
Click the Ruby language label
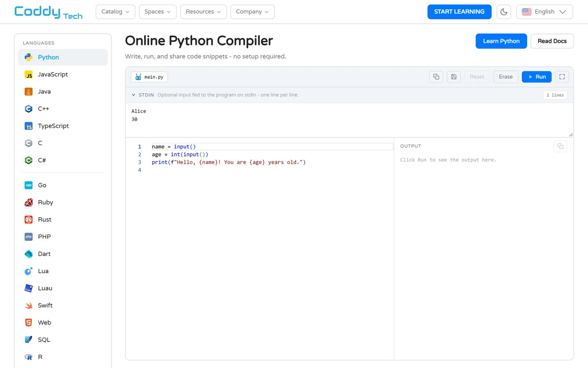pyautogui.click(x=46, y=202)
